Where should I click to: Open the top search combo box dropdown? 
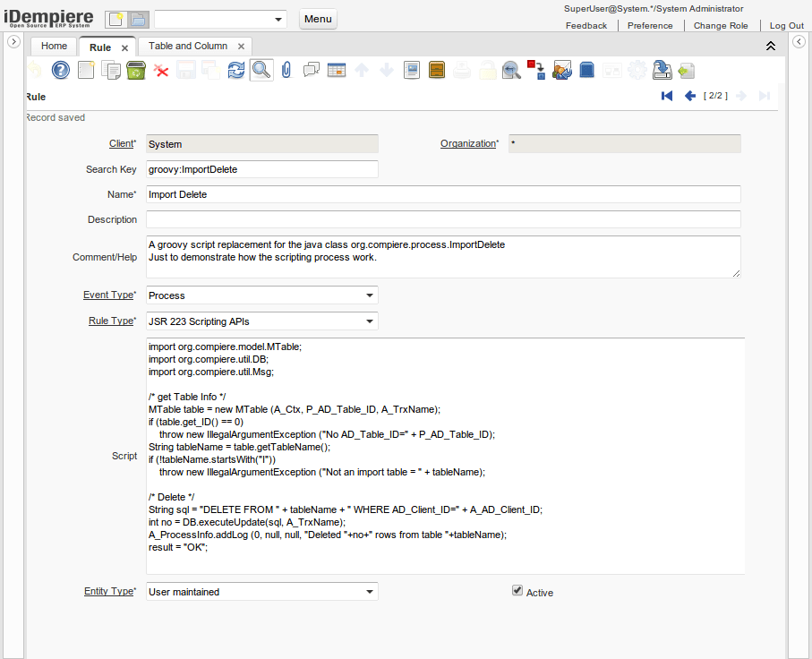[278, 20]
